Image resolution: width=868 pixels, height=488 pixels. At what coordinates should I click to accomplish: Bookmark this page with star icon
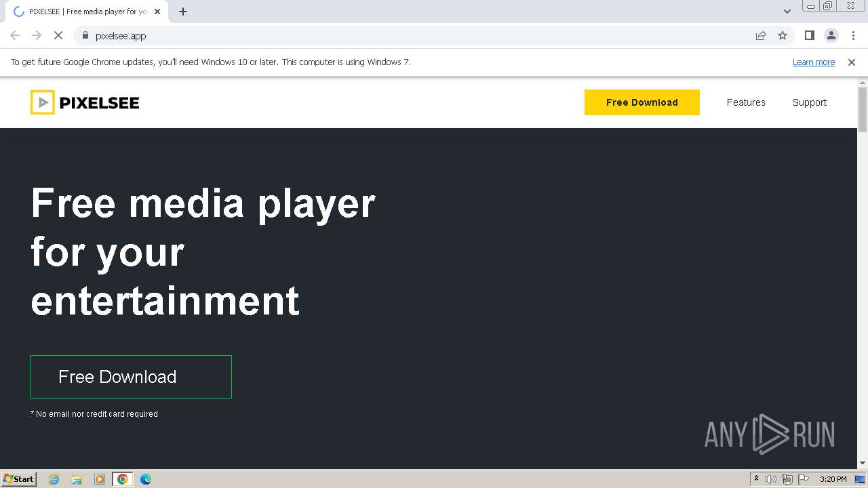point(783,36)
